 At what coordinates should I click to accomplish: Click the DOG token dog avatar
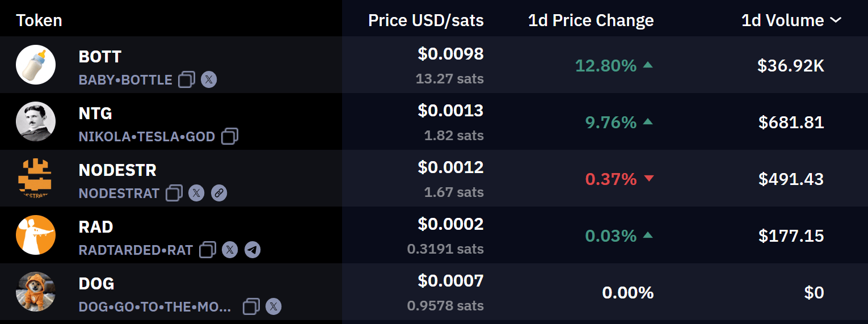point(36,292)
